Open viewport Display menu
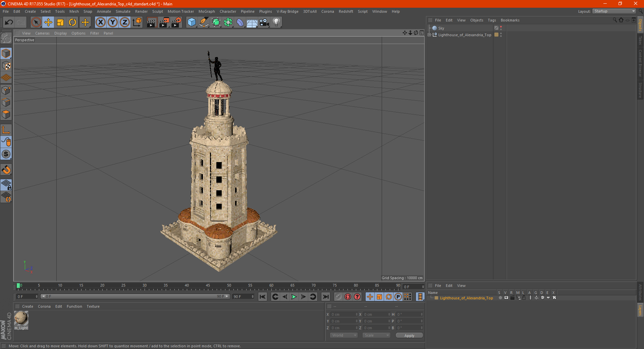The width and height of the screenshot is (644, 349). 60,33
